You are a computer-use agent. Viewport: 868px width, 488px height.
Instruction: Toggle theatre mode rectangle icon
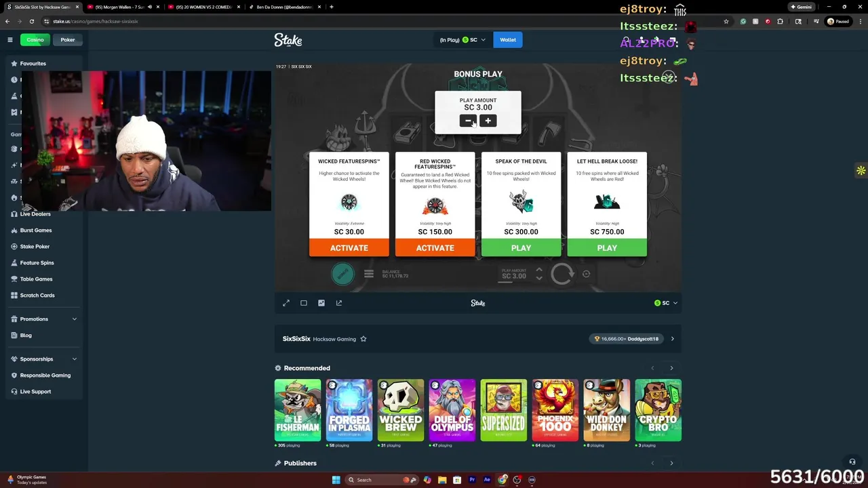point(304,303)
